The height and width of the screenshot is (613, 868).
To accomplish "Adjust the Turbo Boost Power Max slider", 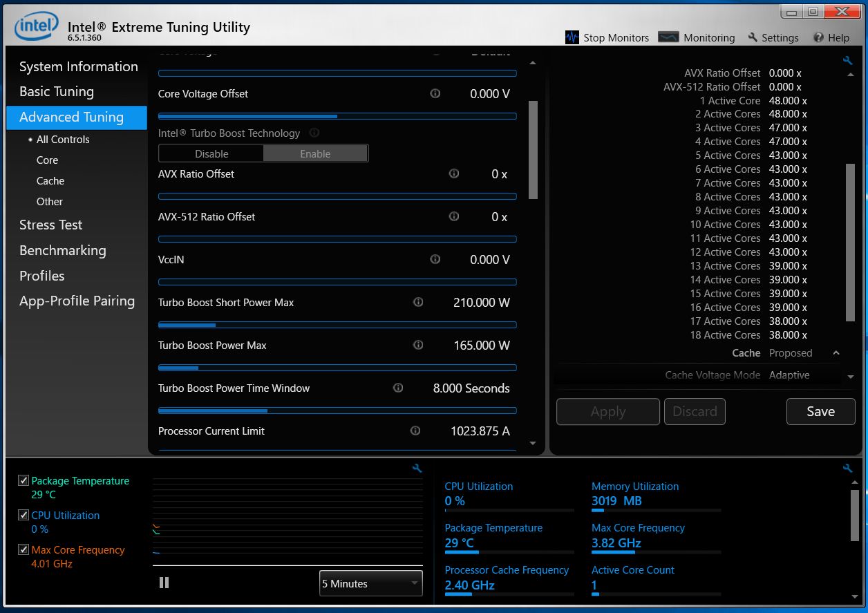I will pyautogui.click(x=337, y=368).
